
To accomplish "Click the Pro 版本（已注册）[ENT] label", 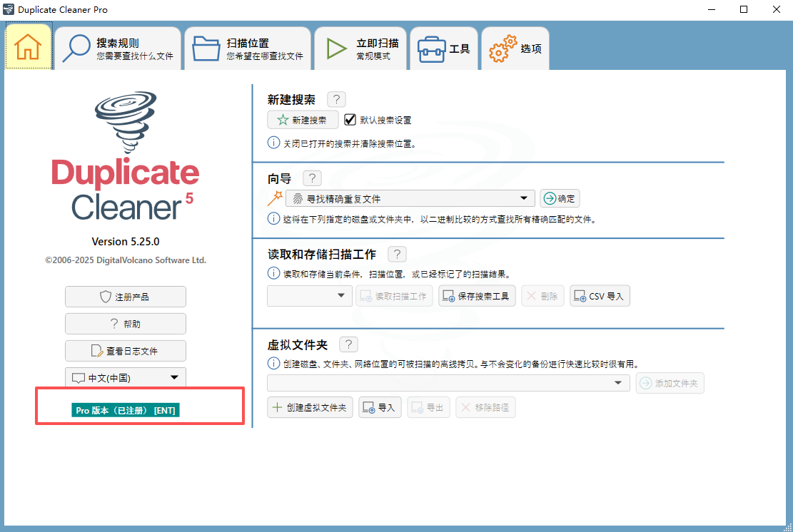I will pyautogui.click(x=125, y=410).
